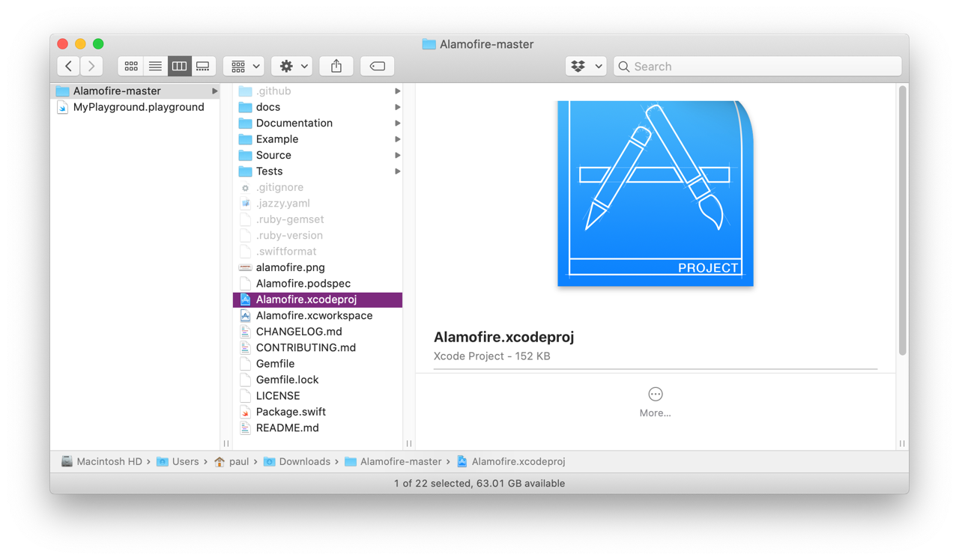
Task: Go to Macintosh HD in path bar
Action: tap(101, 462)
